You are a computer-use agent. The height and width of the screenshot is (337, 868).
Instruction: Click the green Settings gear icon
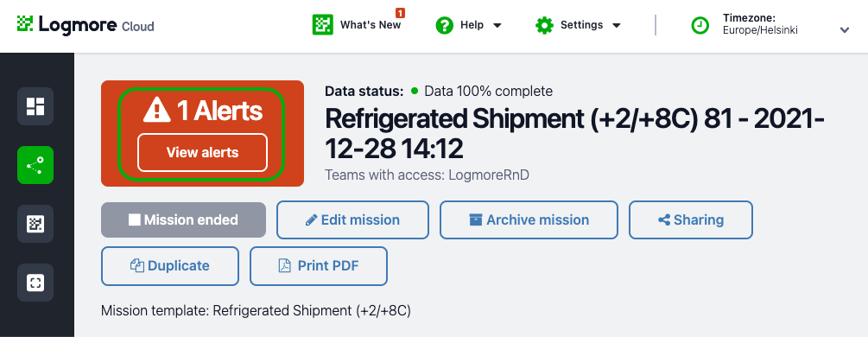click(545, 25)
